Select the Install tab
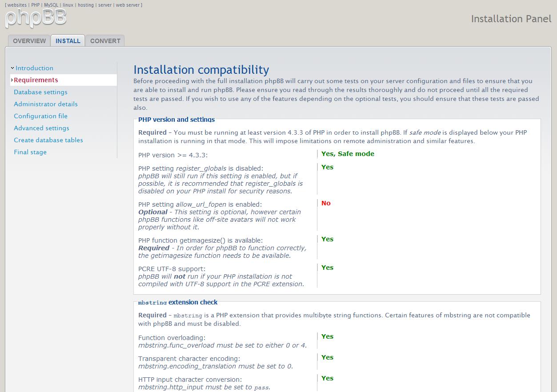Image resolution: width=557 pixels, height=392 pixels. [x=68, y=41]
